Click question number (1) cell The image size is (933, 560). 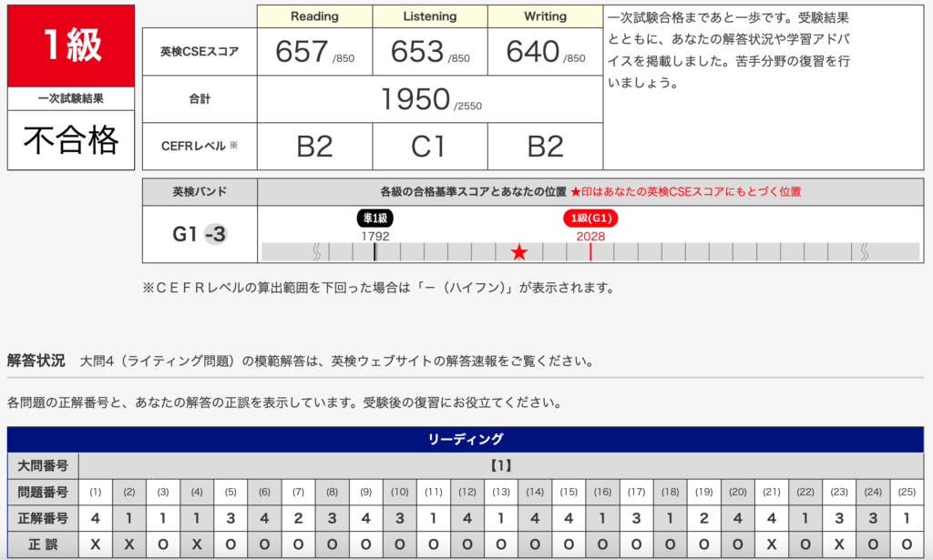click(95, 493)
